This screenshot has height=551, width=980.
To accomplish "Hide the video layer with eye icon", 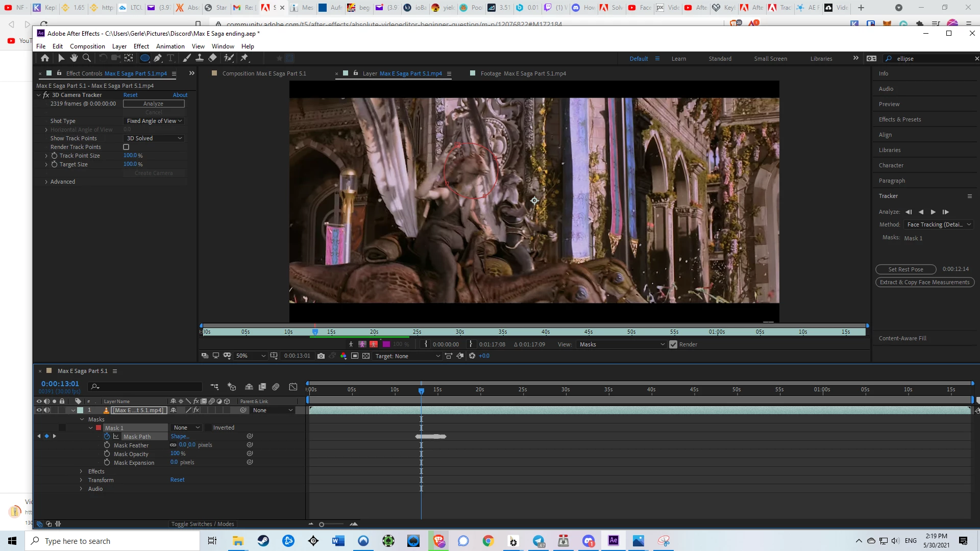I will pyautogui.click(x=39, y=410).
